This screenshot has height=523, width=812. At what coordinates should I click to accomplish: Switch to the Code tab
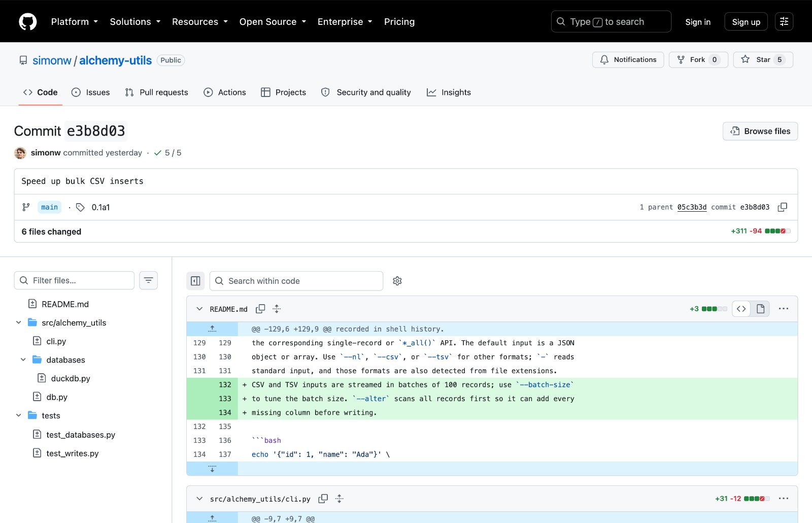(x=41, y=92)
